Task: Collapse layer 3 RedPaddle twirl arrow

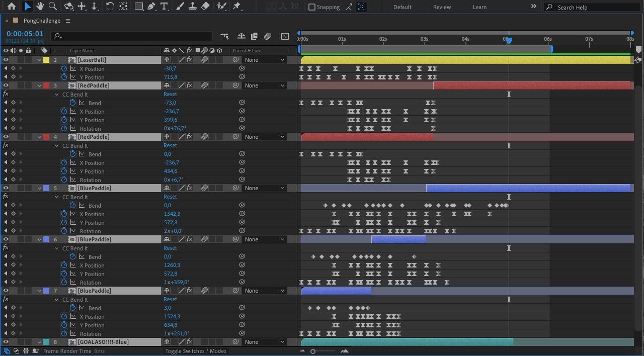Action: point(40,85)
